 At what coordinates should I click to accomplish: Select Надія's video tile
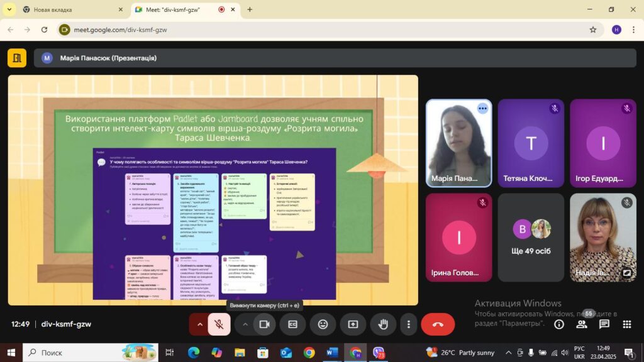(x=603, y=238)
